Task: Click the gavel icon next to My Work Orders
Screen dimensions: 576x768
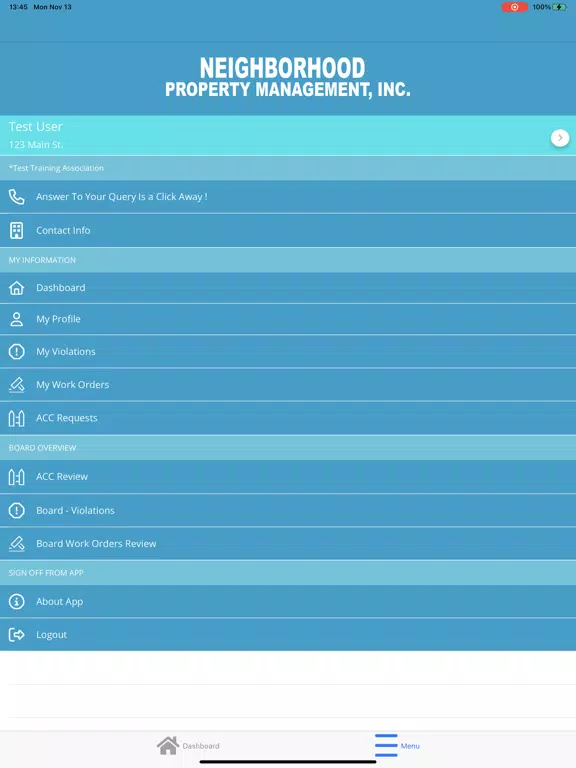Action: pos(17,385)
